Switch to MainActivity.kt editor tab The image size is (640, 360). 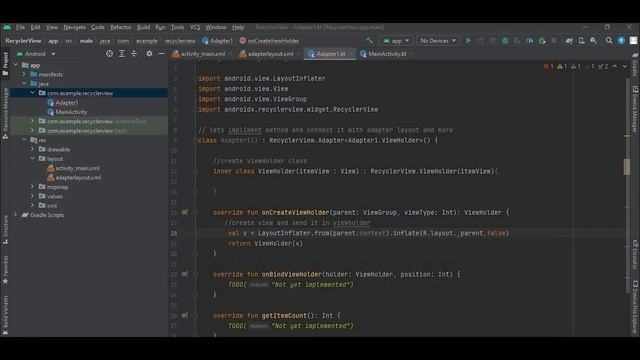[386, 54]
